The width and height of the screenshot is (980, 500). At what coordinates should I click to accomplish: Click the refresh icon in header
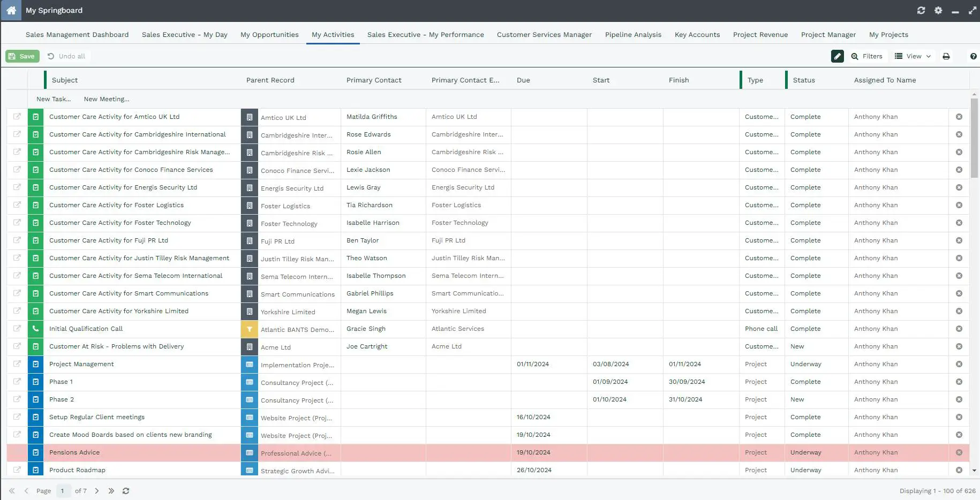pos(921,11)
